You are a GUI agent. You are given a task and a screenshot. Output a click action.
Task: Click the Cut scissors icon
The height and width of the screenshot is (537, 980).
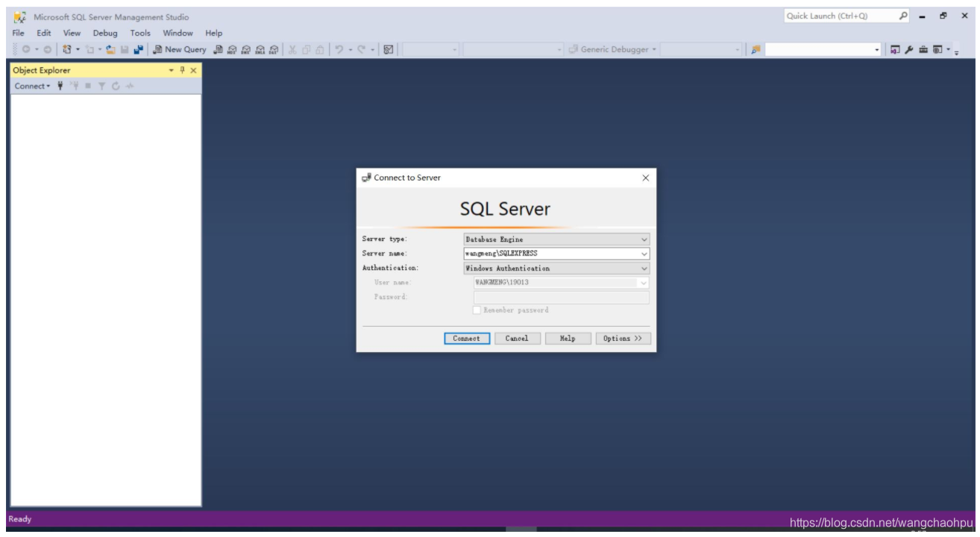click(x=291, y=49)
